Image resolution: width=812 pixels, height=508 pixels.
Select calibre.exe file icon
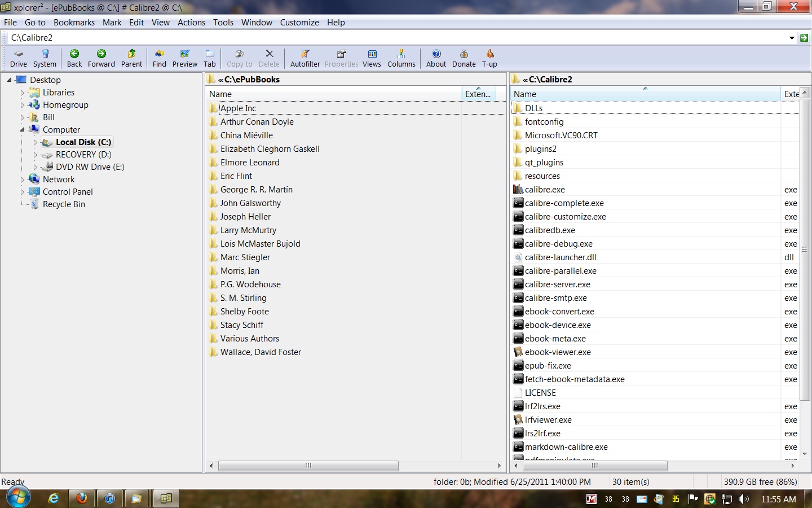tap(518, 190)
